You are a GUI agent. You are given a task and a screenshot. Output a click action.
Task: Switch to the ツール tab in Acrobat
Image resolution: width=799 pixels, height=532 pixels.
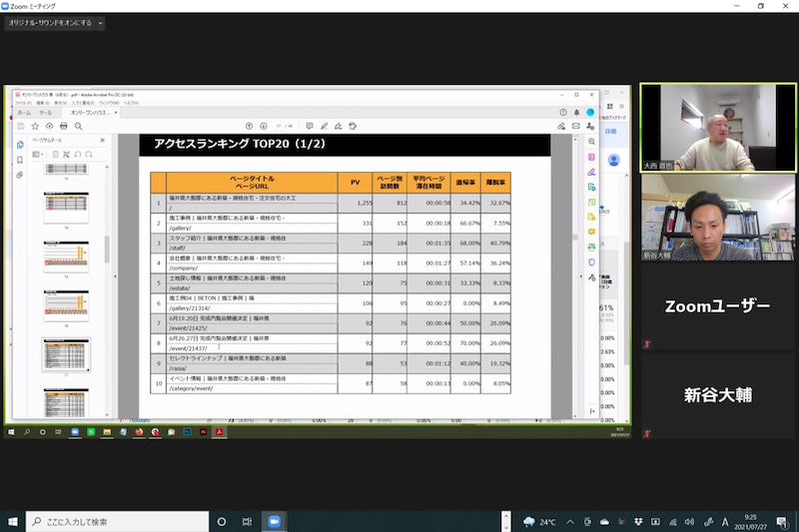click(46, 113)
